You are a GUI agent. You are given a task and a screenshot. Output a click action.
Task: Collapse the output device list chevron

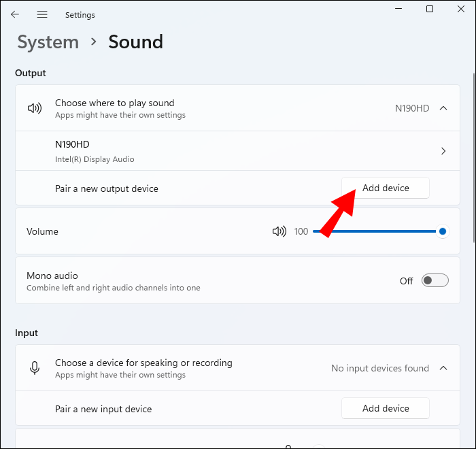pyautogui.click(x=443, y=108)
